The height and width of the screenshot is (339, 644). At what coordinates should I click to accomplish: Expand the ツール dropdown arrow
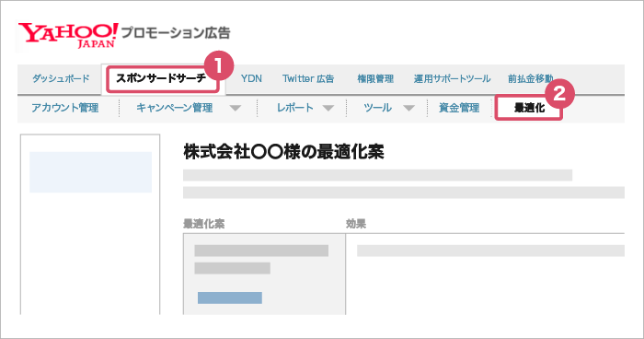(x=408, y=108)
